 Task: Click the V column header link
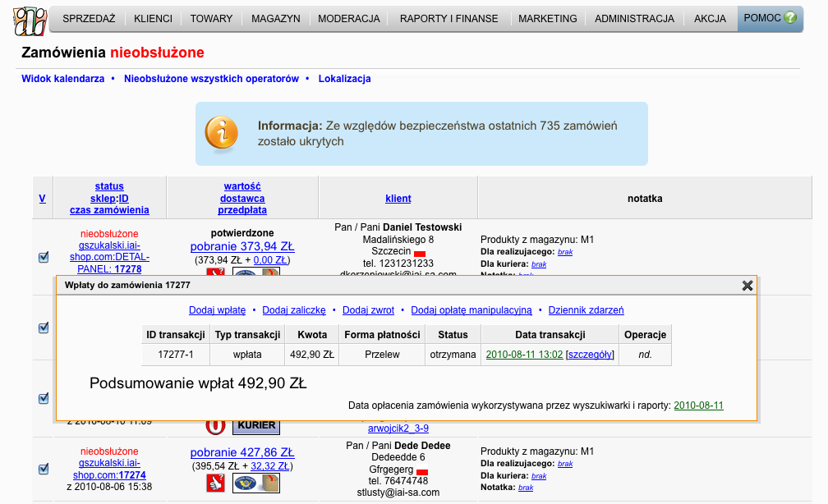tap(42, 199)
